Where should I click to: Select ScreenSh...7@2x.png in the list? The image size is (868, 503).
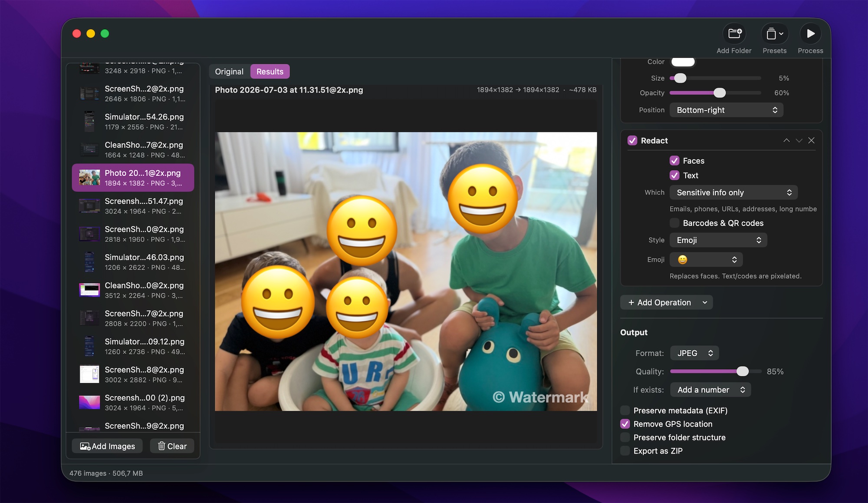(x=133, y=318)
